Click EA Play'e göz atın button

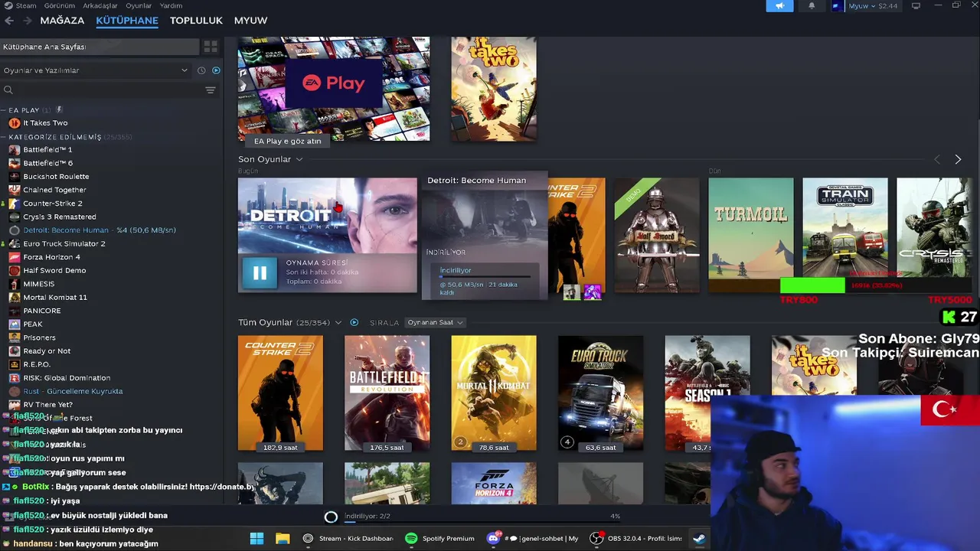pos(288,141)
